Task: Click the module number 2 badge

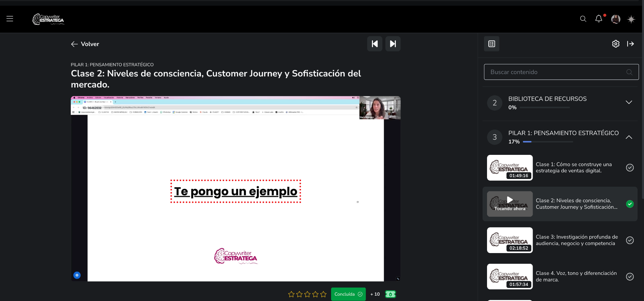Action: click(494, 103)
